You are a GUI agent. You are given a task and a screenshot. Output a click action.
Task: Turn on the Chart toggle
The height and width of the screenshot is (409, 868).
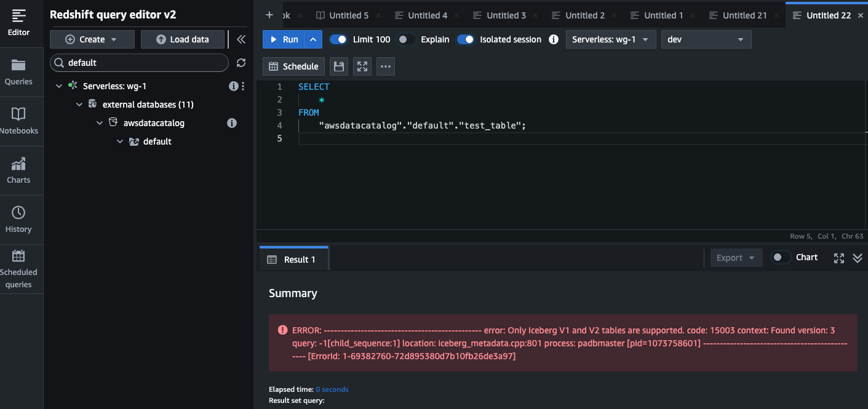[781, 258]
